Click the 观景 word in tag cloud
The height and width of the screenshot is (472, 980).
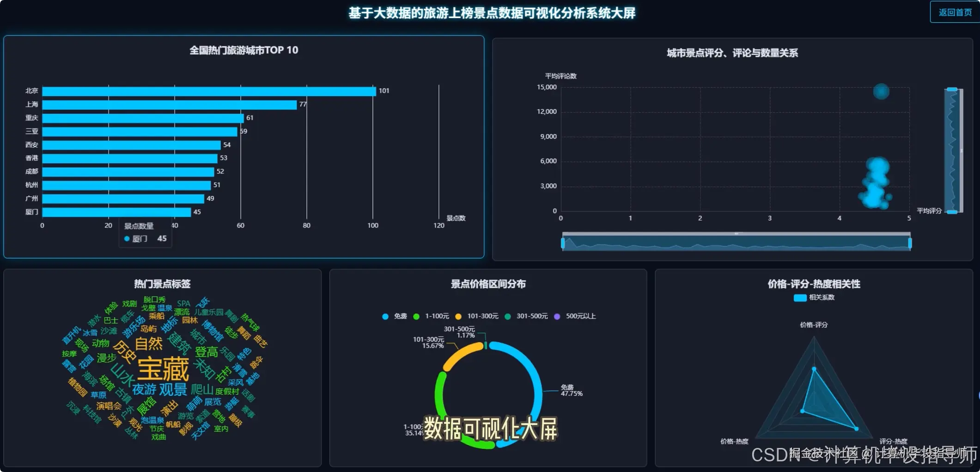tap(173, 390)
